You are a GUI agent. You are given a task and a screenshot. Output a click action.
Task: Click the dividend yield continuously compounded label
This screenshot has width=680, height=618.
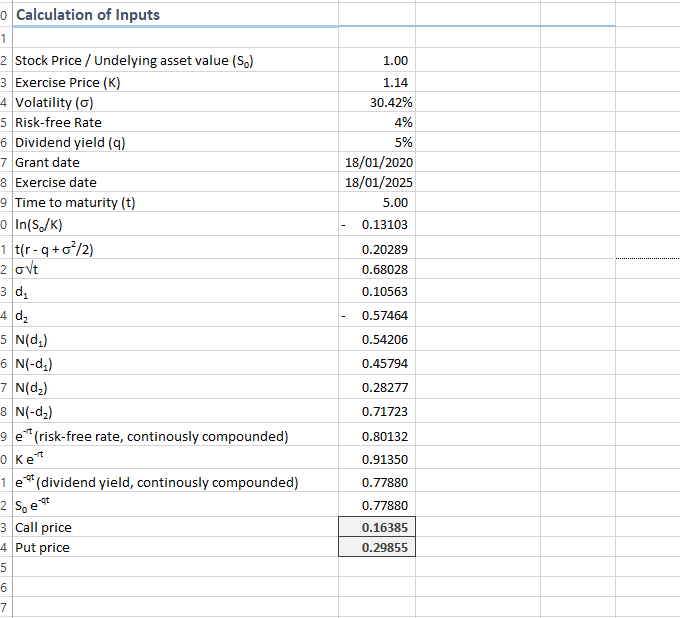(176, 481)
